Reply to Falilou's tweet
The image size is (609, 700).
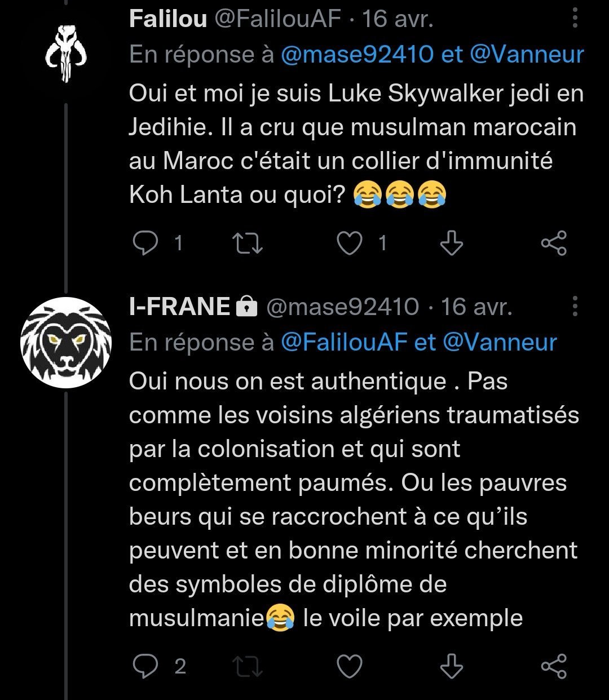146,243
